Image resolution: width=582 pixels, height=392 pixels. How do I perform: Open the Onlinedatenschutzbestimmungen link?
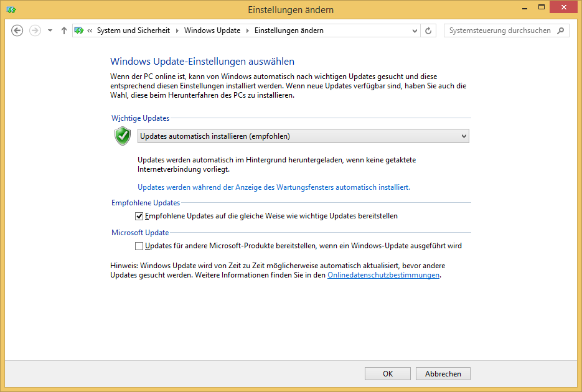[383, 275]
